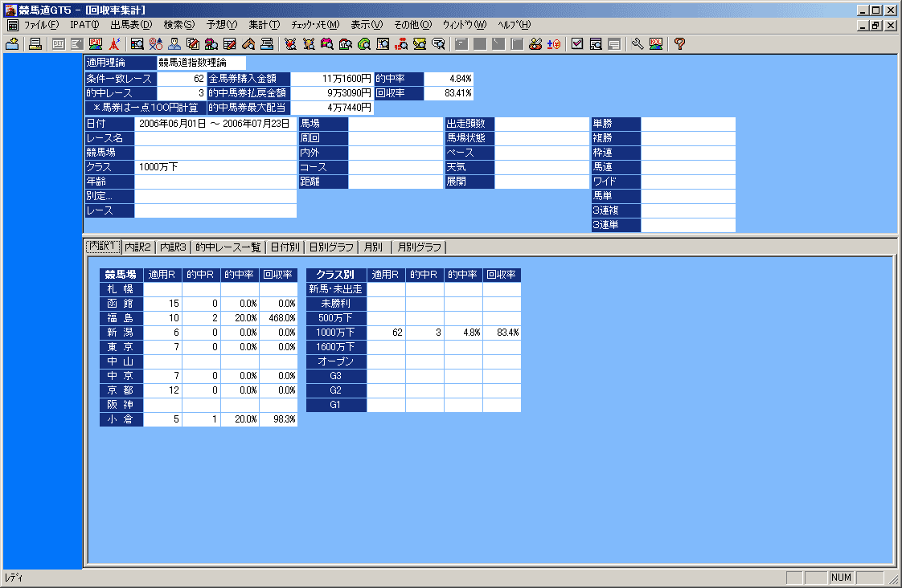Open the 集計 menu
Image resolution: width=902 pixels, height=588 pixels.
pyautogui.click(x=264, y=25)
